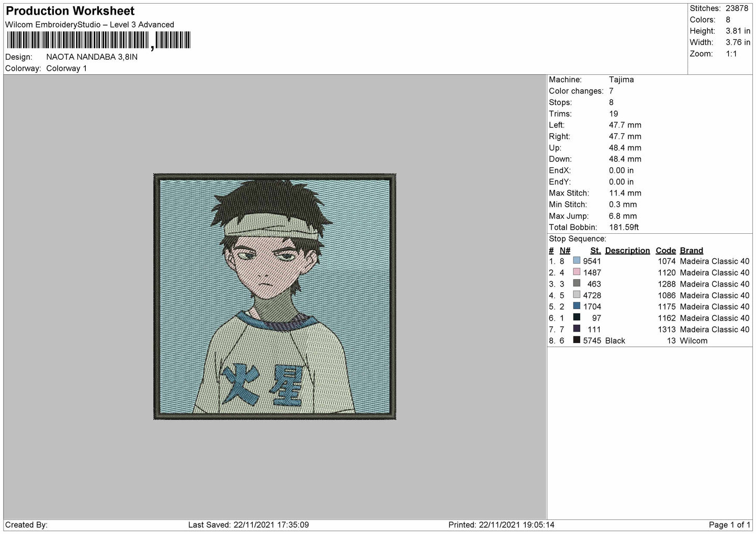The image size is (756, 534).
Task: Select the light gray swatch for stop 4
Action: [577, 295]
